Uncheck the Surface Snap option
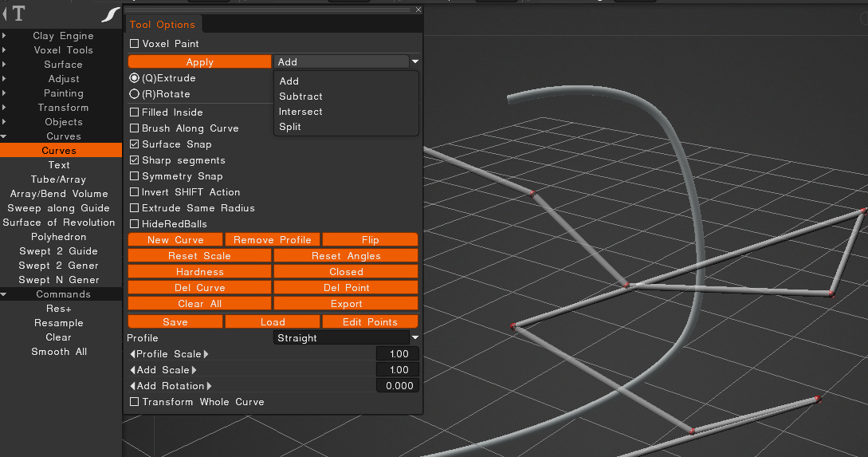The width and height of the screenshot is (868, 457). click(135, 144)
